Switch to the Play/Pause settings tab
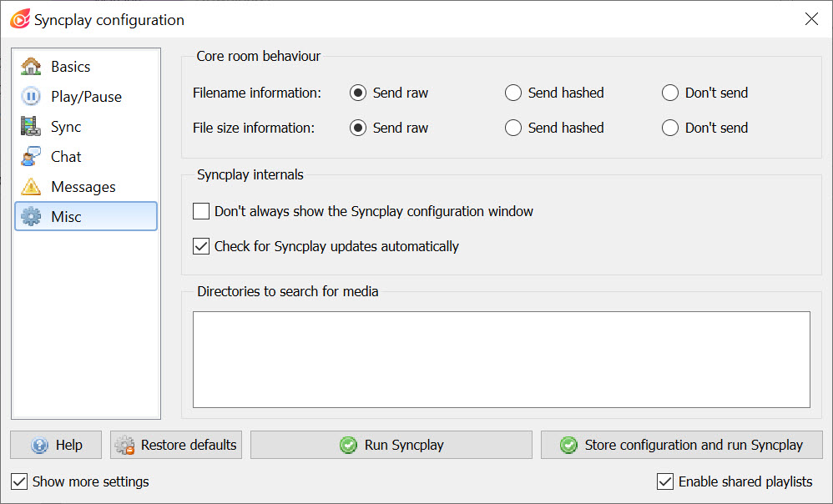833x504 pixels. click(x=86, y=97)
